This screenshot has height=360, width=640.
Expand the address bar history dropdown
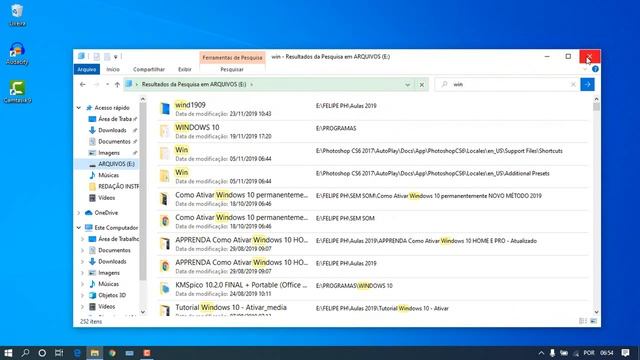pyautogui.click(x=407, y=85)
